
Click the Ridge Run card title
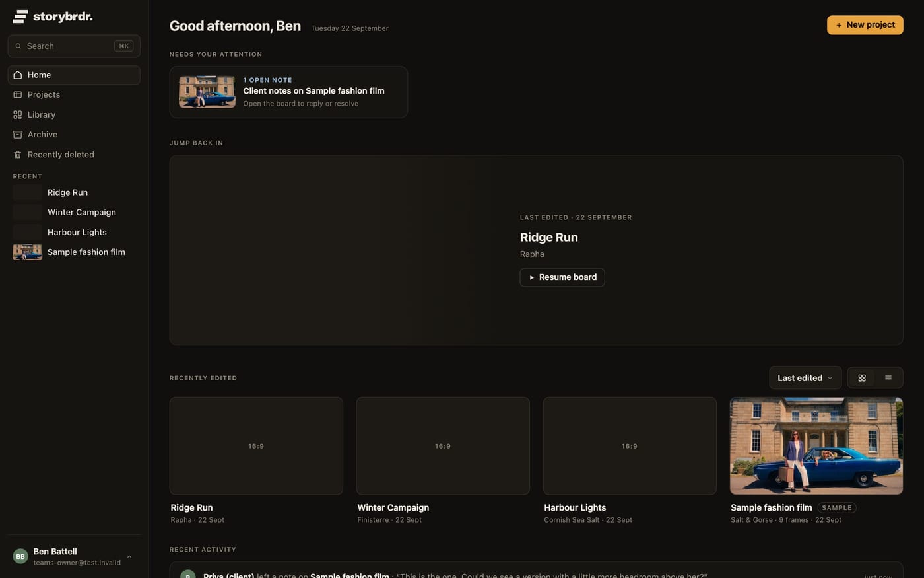[192, 507]
